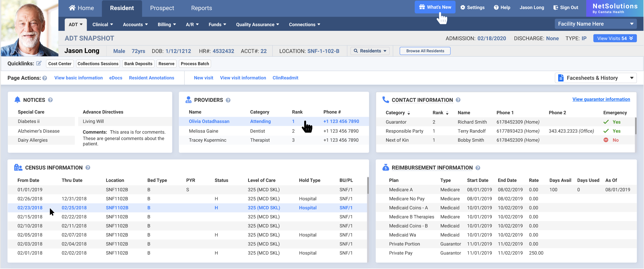
Task: Click the Notices bell icon
Action: 17,100
